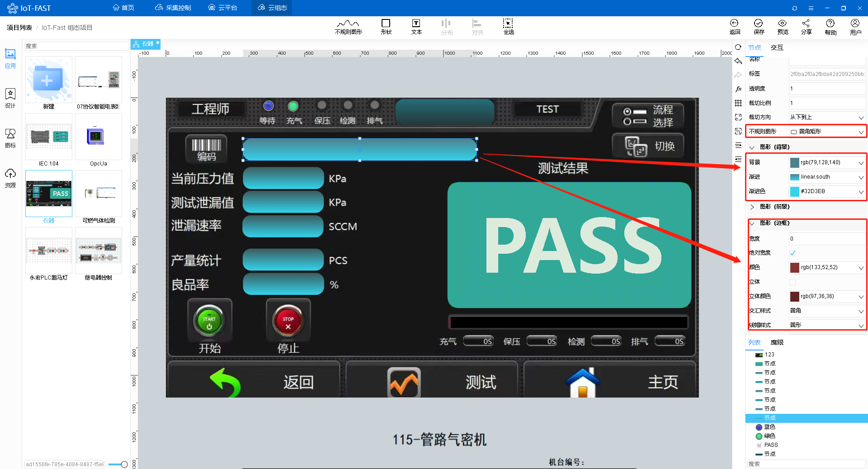Switch to the 交互 tab

(777, 47)
